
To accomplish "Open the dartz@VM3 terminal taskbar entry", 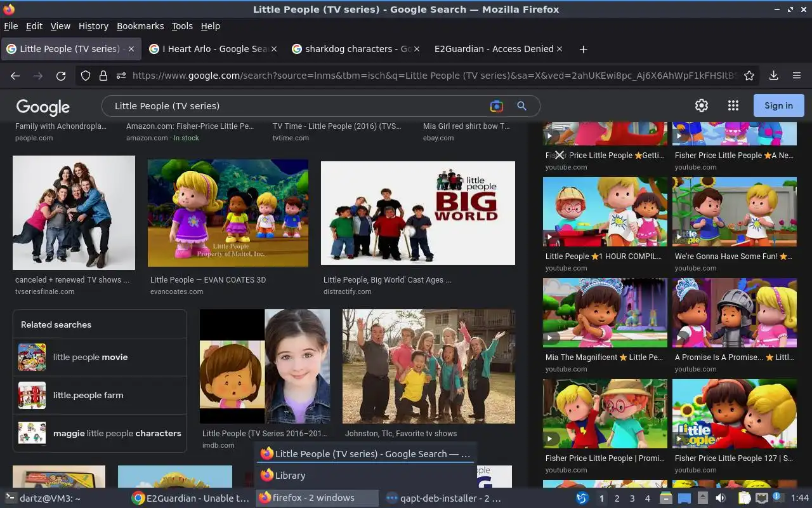I will (63, 498).
